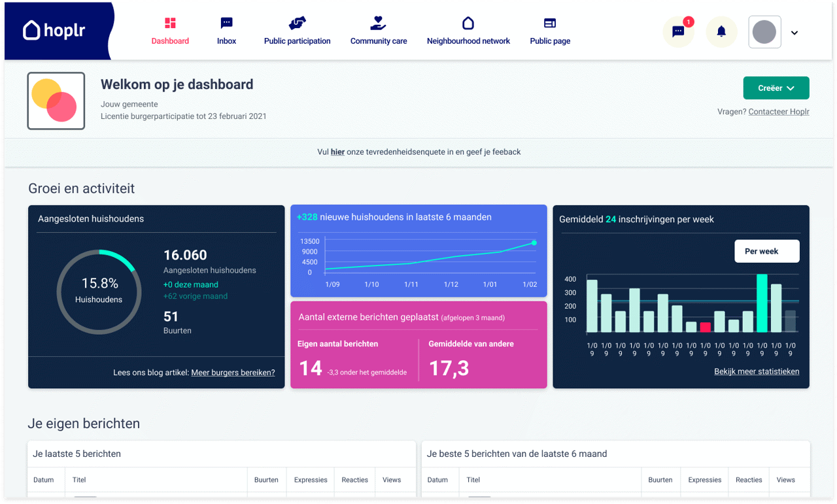Click the Community care heart-in-hand icon
The image size is (837, 504).
378,24
